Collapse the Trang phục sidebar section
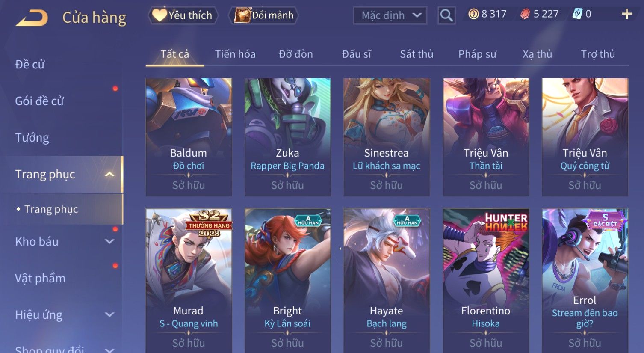This screenshot has width=644, height=353. tap(109, 174)
